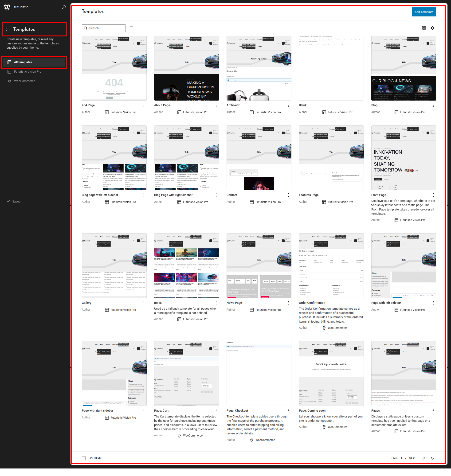Go back using the Templates chevron
The image size is (451, 476).
pos(7,30)
